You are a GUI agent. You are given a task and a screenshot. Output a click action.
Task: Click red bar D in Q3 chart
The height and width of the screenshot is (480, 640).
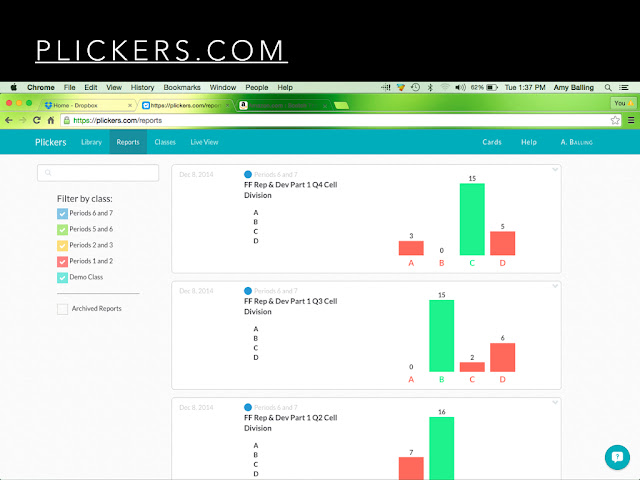click(x=502, y=358)
